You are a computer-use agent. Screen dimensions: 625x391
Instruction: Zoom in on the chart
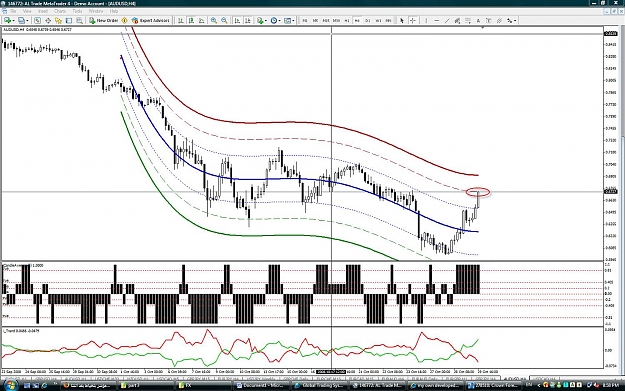click(214, 20)
